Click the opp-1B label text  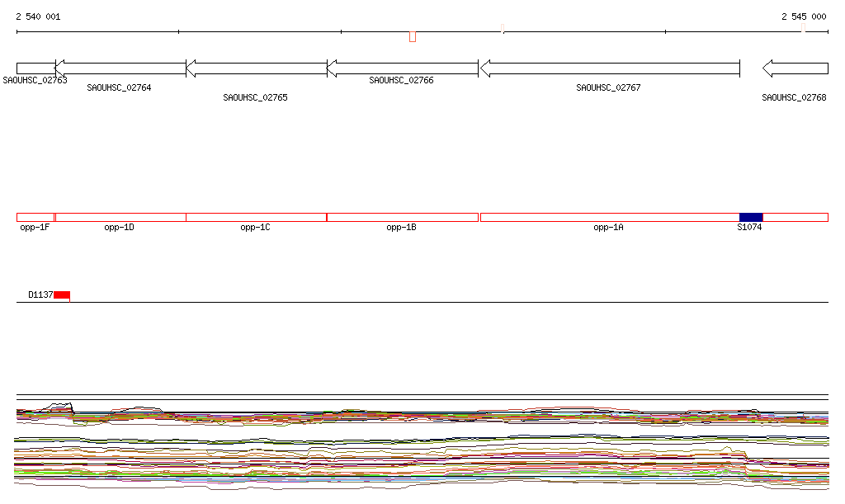pyautogui.click(x=402, y=227)
